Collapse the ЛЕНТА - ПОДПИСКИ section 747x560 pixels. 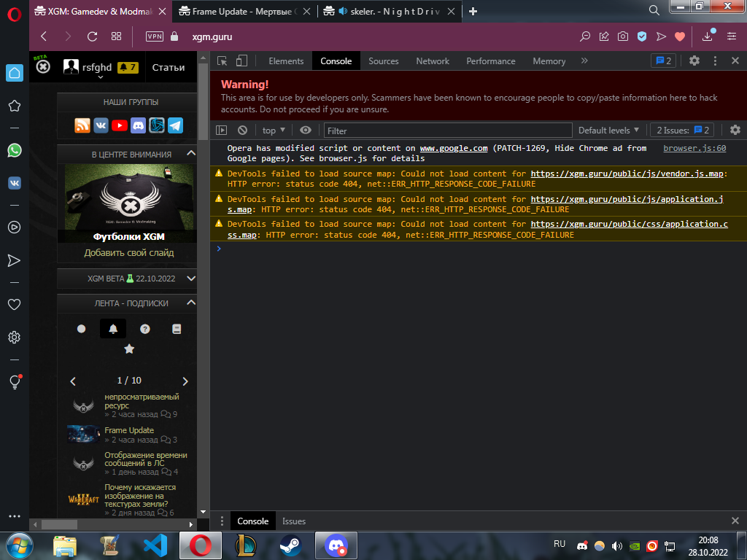click(x=191, y=303)
